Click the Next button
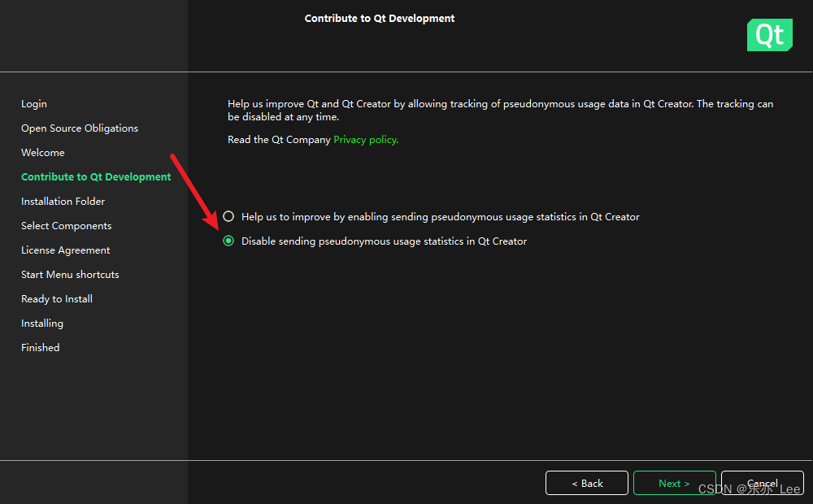Viewport: 813px width, 504px height. point(674,483)
